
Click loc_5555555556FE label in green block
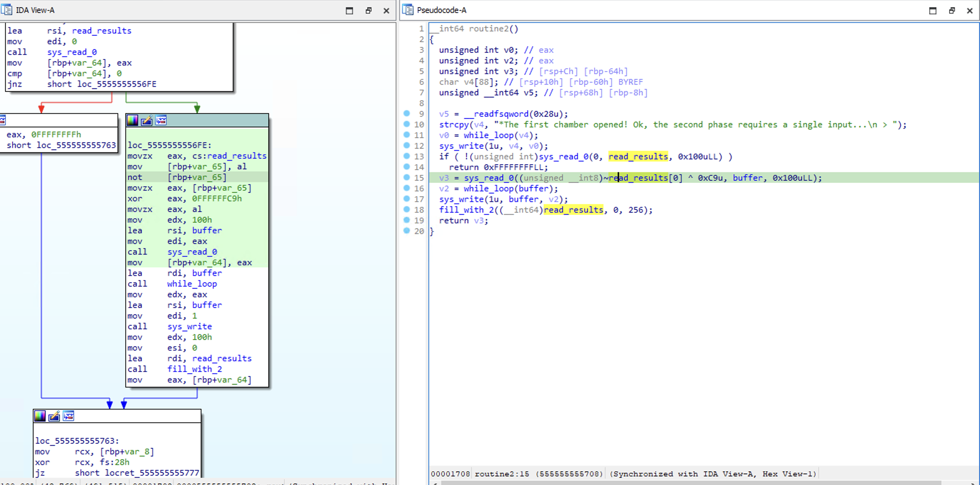click(x=169, y=145)
